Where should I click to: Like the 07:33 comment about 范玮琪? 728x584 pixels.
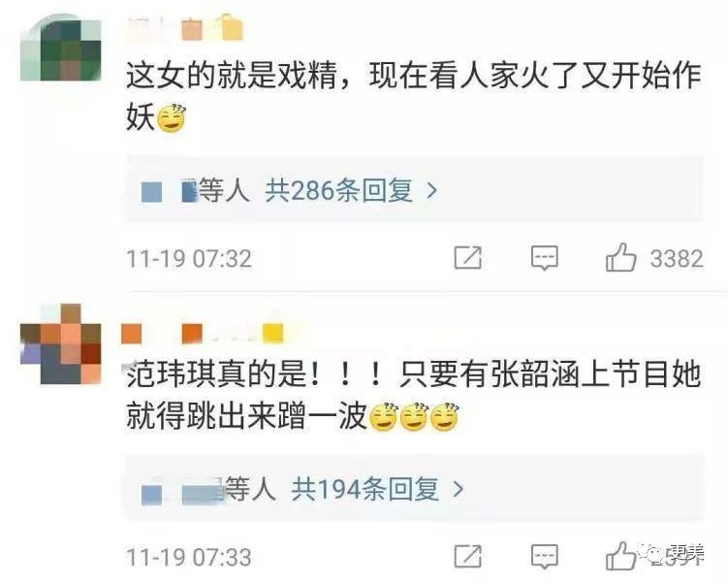[620, 556]
